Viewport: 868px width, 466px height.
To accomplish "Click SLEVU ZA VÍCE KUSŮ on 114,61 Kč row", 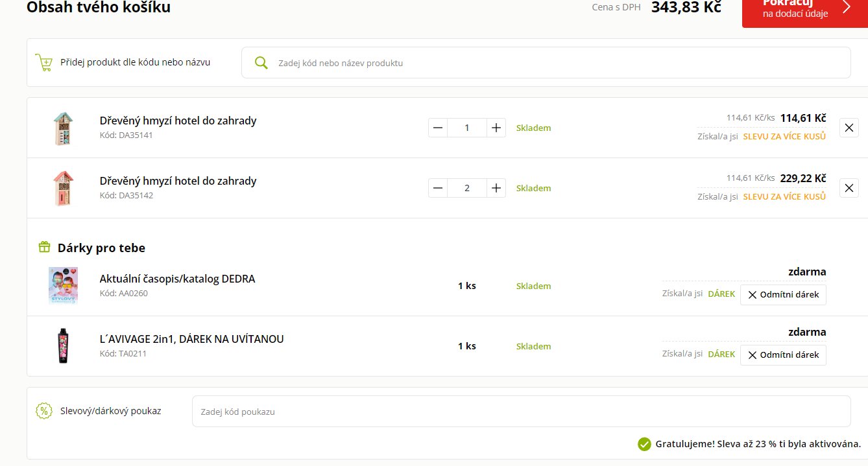I will [784, 137].
